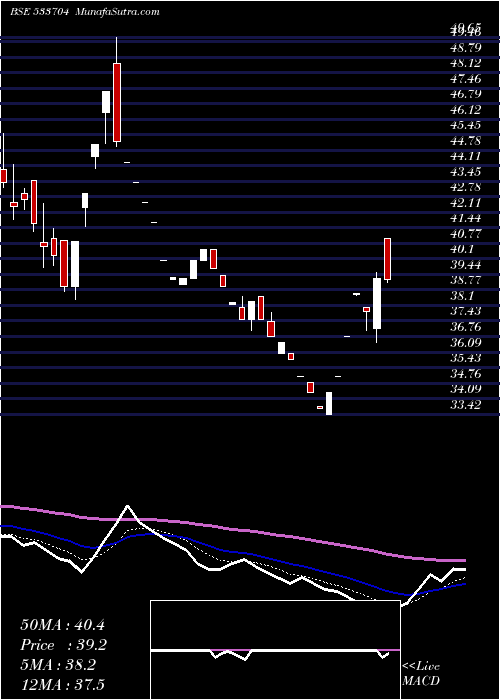The width and height of the screenshot is (500, 700).
Task: Click the 33.42 price axis label
Action: 466,404
